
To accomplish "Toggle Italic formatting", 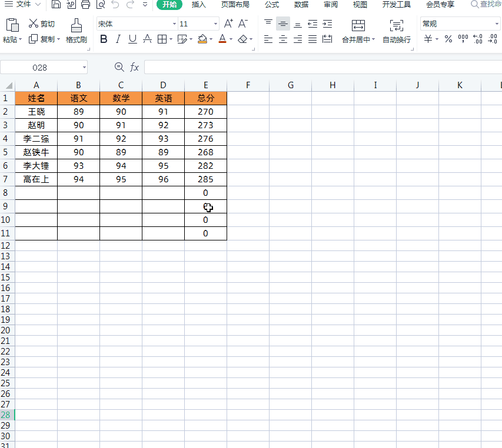I will pos(118,39).
